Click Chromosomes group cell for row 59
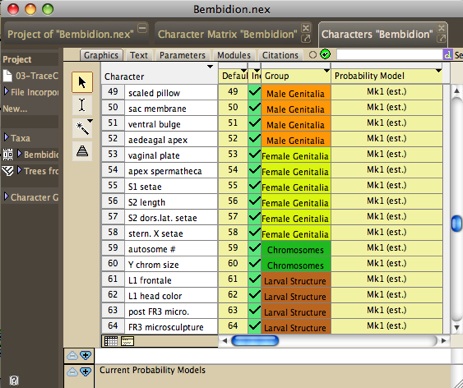The image size is (463, 388). pyautogui.click(x=296, y=248)
